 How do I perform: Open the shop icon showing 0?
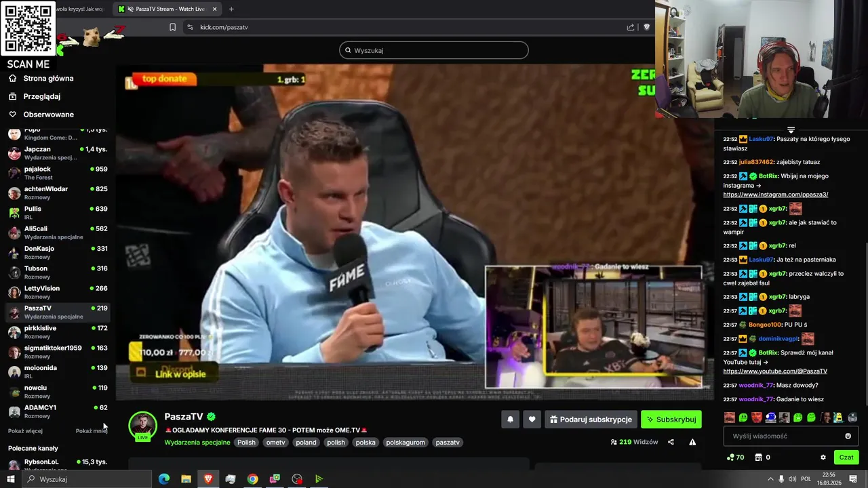point(762,457)
